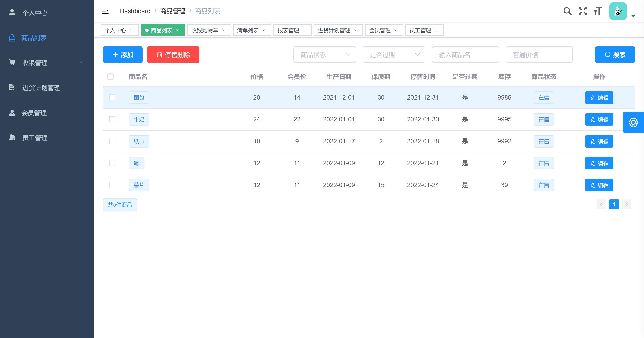Open the 是否过期 dropdown

click(394, 54)
